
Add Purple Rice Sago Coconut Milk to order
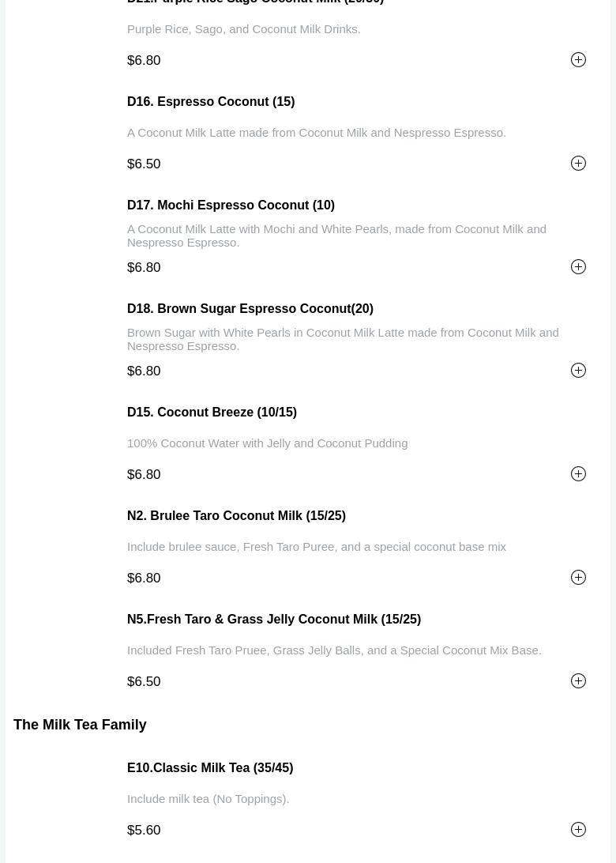(578, 60)
